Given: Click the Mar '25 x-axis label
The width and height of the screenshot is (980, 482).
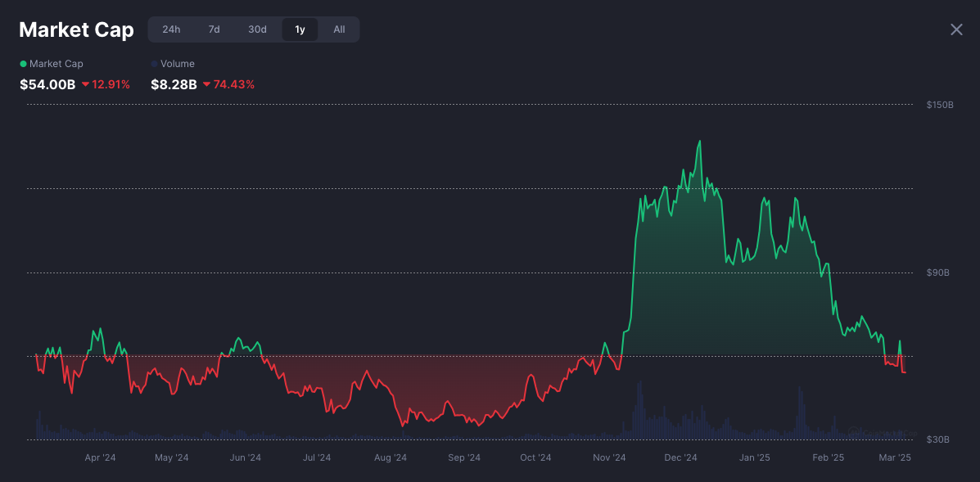Looking at the screenshot, I should pos(894,457).
